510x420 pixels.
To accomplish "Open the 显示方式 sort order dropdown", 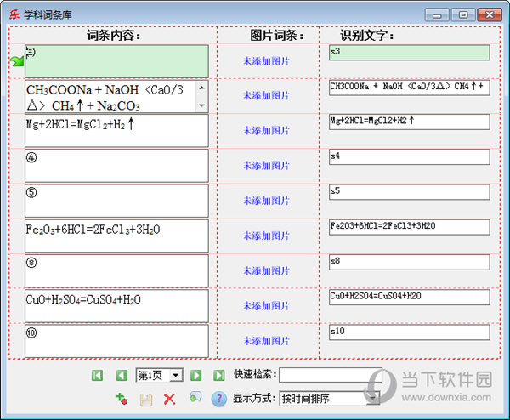I will (x=373, y=398).
